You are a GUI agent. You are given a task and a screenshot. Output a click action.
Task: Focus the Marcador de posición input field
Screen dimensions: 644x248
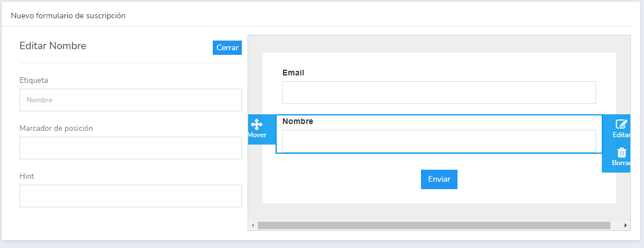(131, 148)
